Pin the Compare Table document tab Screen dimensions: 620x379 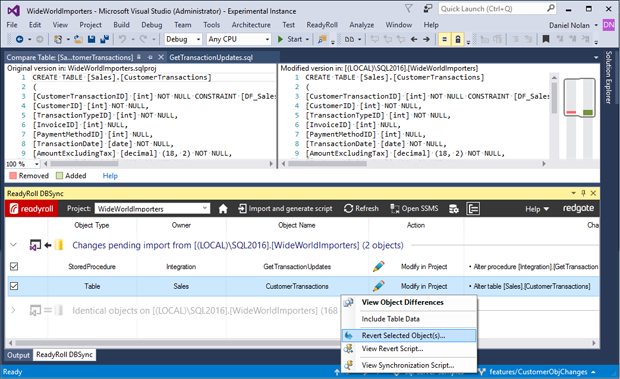(150, 57)
